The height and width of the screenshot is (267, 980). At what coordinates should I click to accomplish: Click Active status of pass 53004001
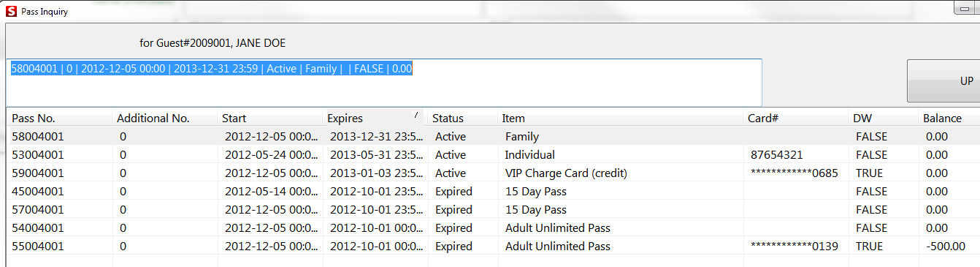coord(450,154)
